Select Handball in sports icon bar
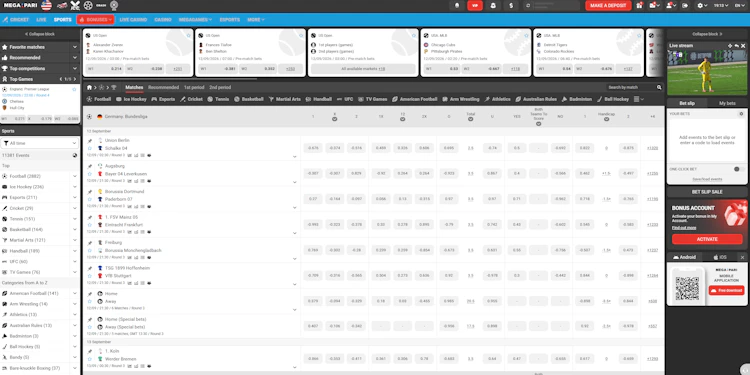 coord(319,99)
